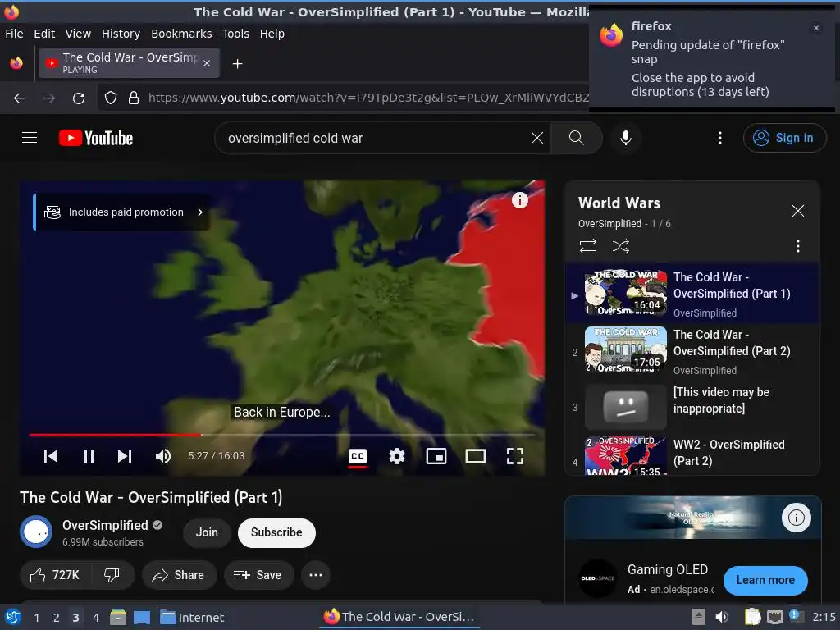The image size is (840, 630).
Task: Clear the search box text
Action: [x=536, y=138]
